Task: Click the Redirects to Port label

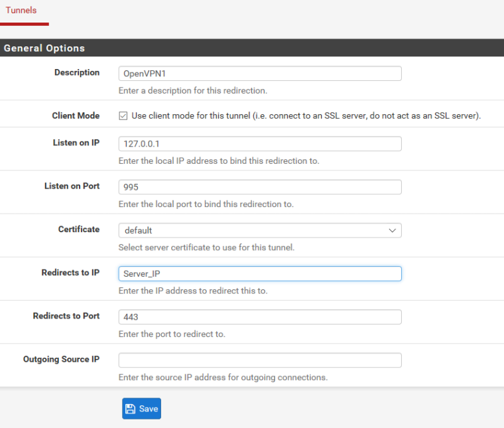Action: (x=66, y=316)
